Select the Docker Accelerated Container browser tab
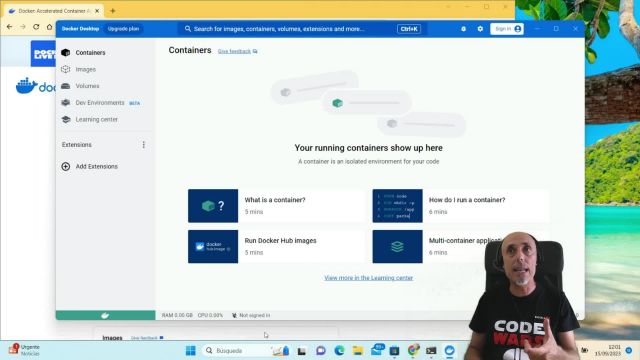640x360 pixels. tap(53, 11)
